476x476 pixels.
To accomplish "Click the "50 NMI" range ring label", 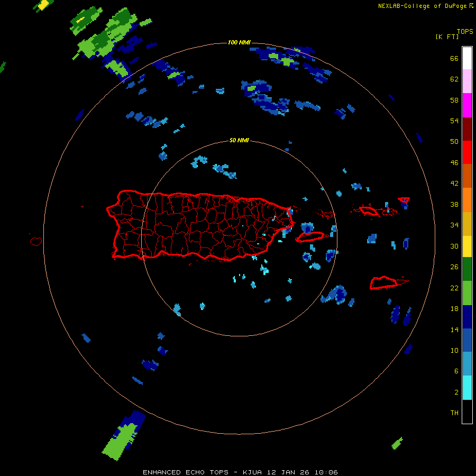I will click(x=239, y=140).
